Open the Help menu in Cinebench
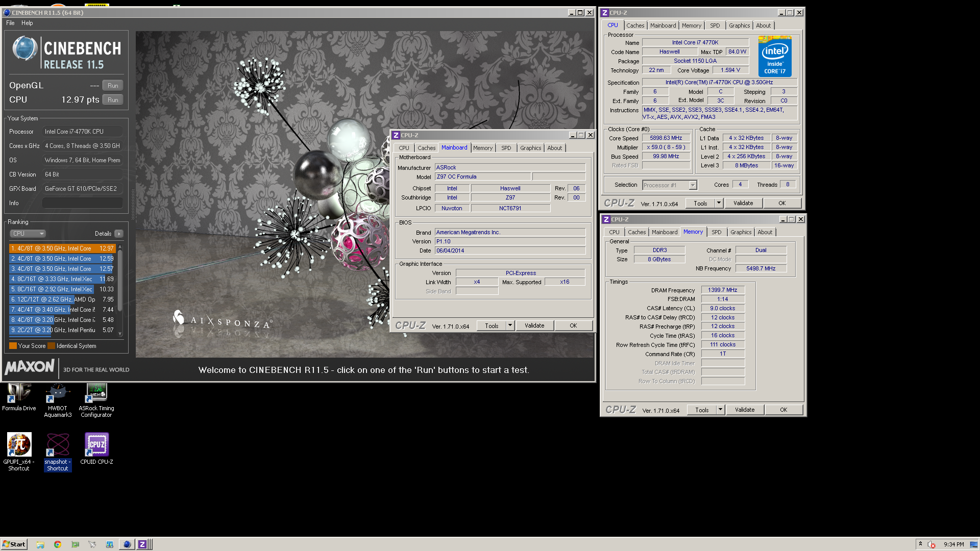980x551 pixels. point(27,23)
